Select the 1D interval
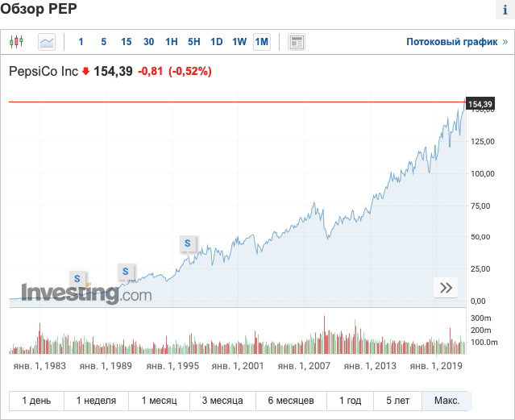This screenshot has height=420, width=515. pyautogui.click(x=217, y=42)
